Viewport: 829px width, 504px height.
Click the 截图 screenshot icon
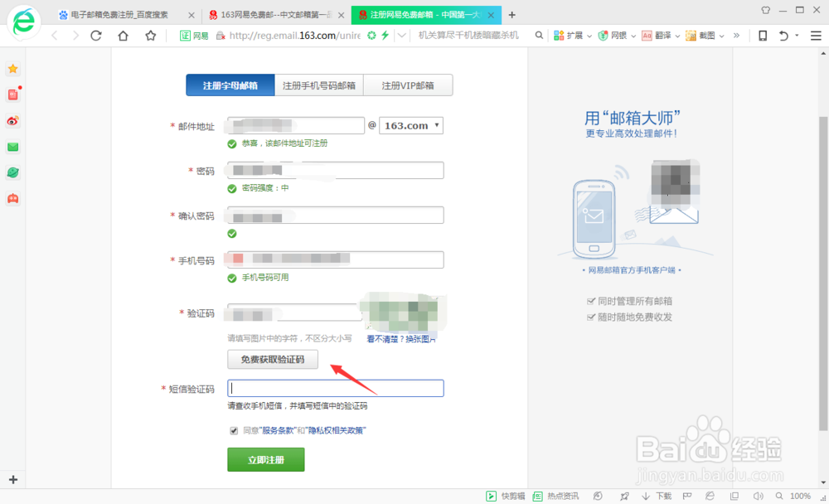[691, 36]
